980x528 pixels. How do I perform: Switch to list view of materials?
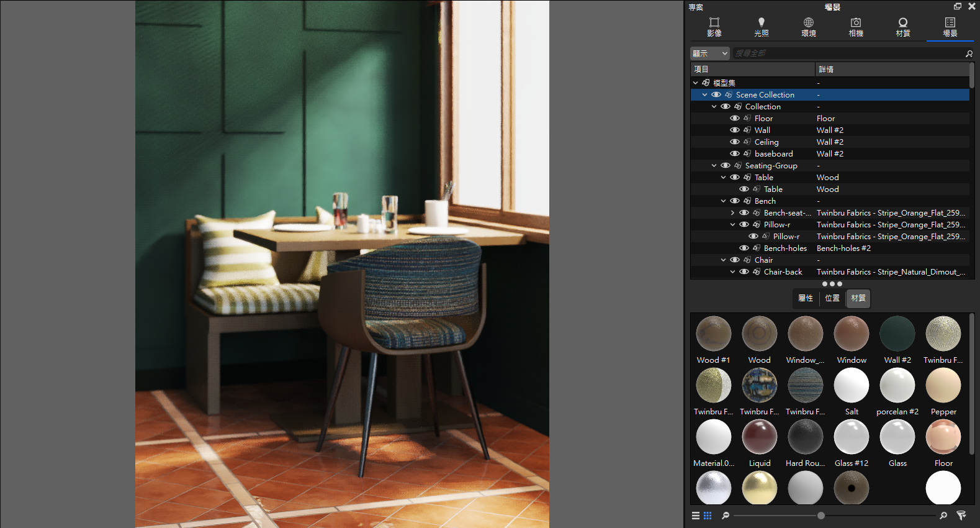(696, 516)
